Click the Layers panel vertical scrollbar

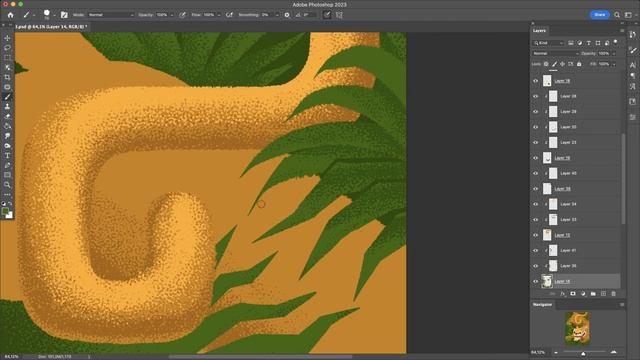click(623, 179)
